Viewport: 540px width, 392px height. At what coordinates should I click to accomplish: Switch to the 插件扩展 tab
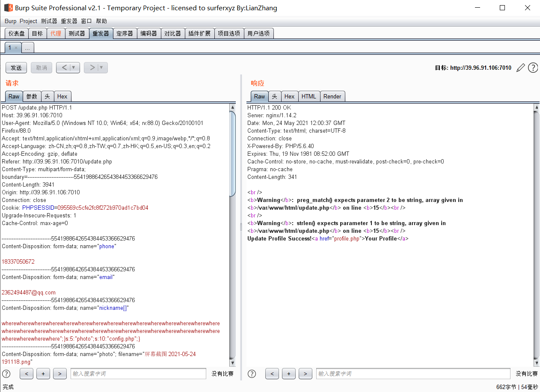(x=199, y=33)
